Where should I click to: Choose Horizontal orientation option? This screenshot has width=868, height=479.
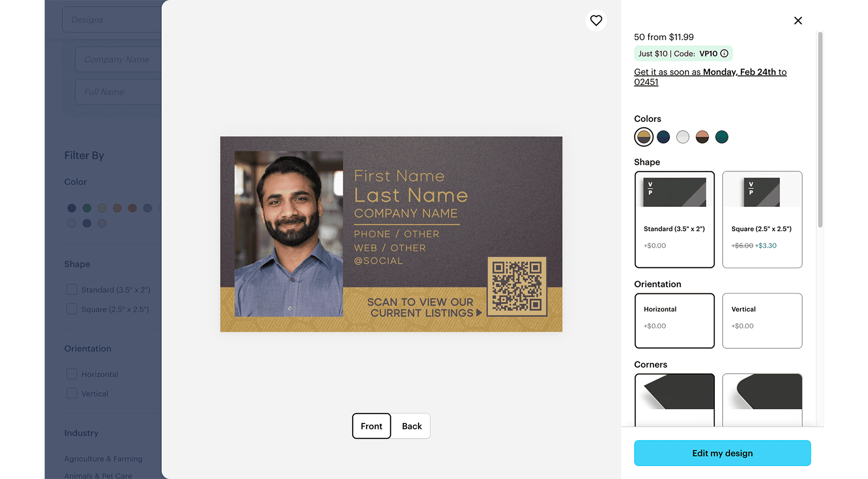tap(674, 320)
